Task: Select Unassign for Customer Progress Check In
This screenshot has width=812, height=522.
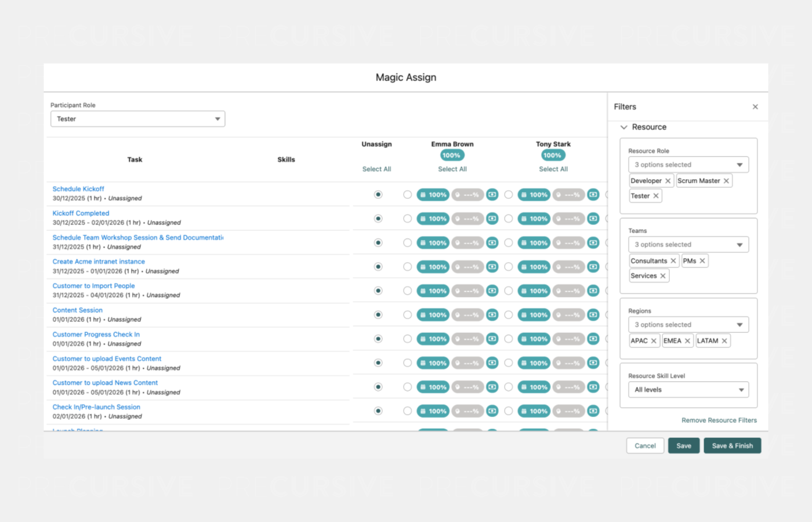Action: (378, 339)
